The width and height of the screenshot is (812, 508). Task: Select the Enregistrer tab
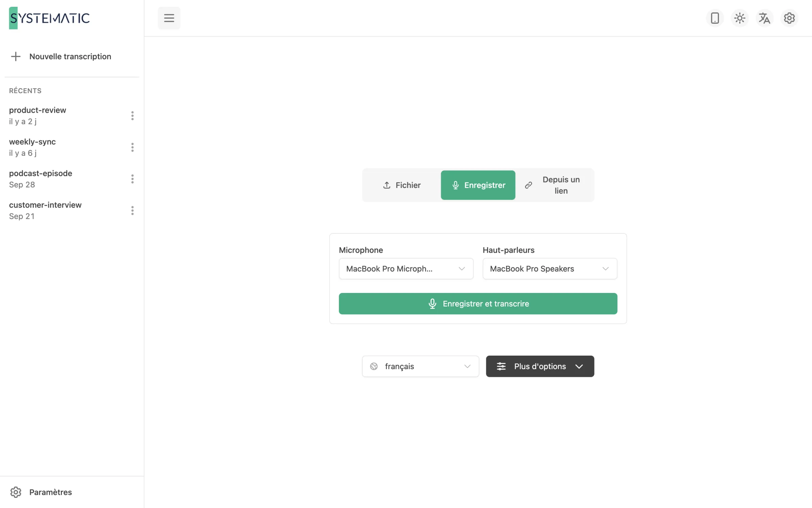pyautogui.click(x=478, y=185)
